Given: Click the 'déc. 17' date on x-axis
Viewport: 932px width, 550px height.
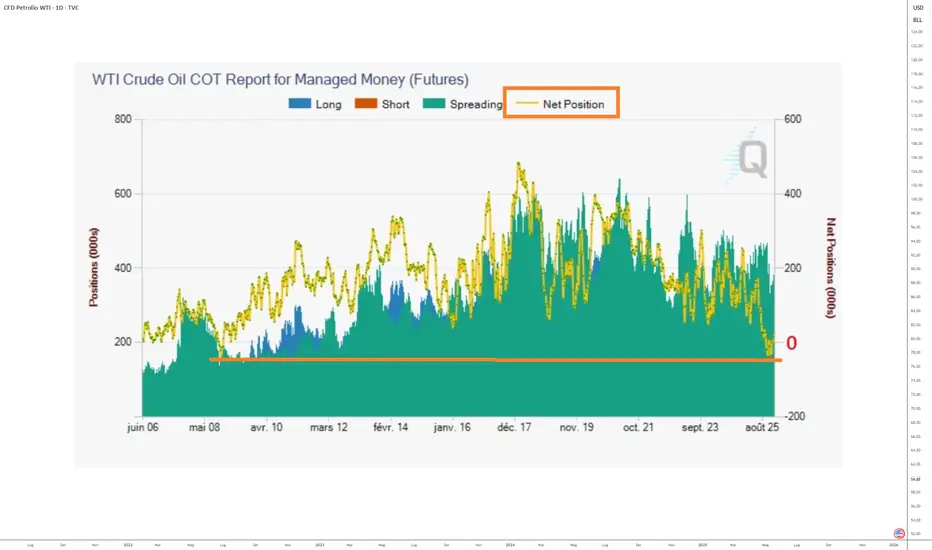Looking at the screenshot, I should click(513, 427).
